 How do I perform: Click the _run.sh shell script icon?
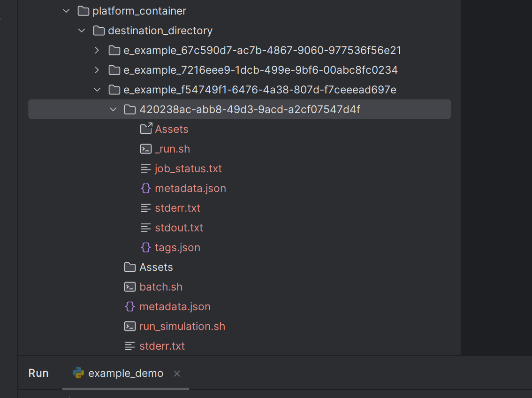[146, 149]
